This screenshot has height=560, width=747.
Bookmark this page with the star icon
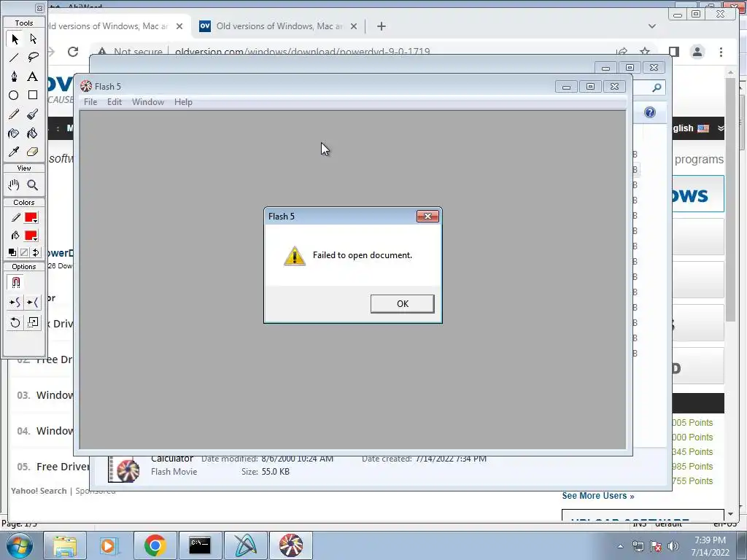click(x=645, y=52)
